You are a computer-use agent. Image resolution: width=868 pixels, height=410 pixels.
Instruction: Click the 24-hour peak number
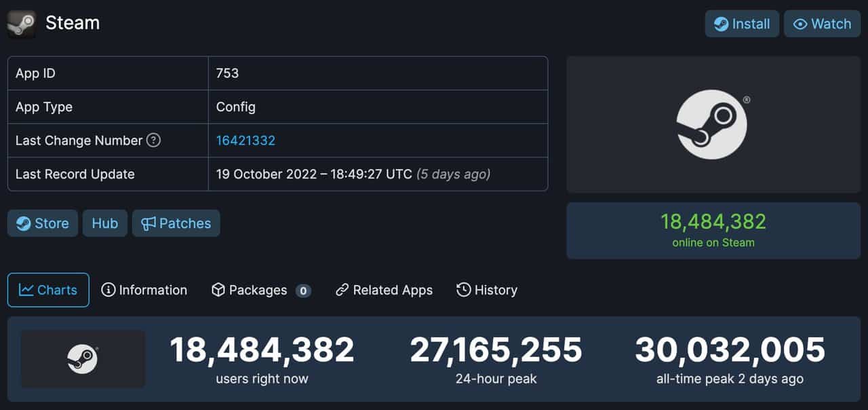coord(496,350)
